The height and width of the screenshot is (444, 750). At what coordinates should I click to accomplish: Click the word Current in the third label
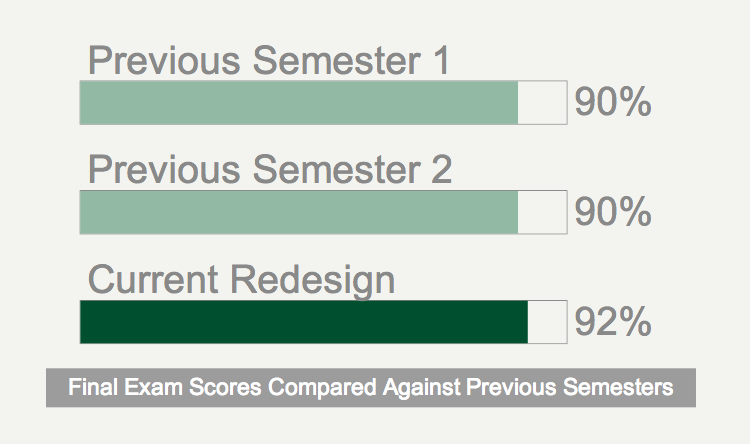tap(153, 279)
